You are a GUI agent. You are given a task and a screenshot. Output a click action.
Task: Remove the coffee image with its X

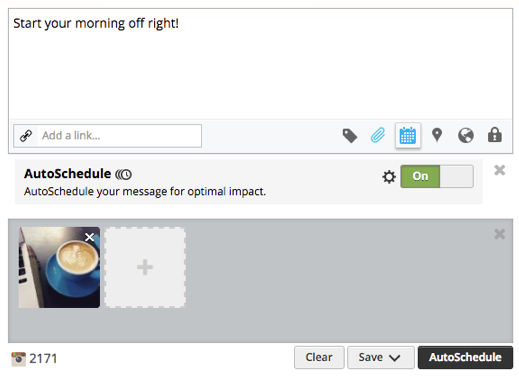[89, 237]
